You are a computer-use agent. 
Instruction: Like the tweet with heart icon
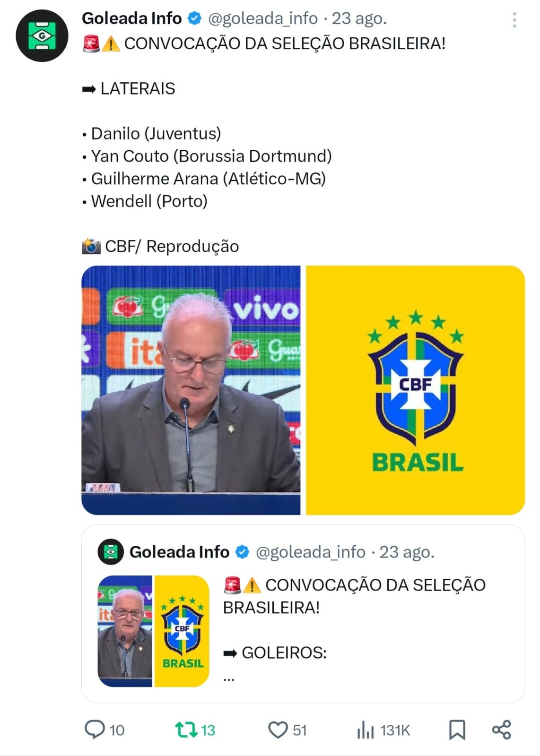click(278, 730)
